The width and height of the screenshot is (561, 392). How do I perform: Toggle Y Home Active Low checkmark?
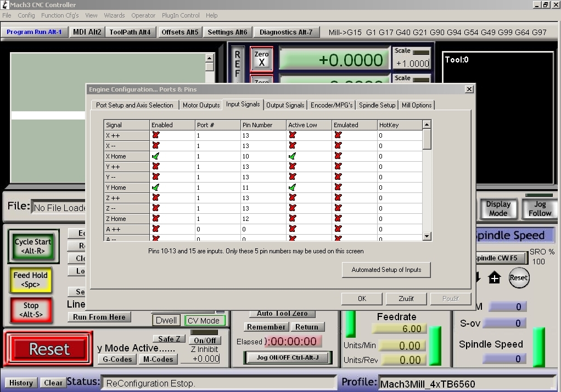293,188
